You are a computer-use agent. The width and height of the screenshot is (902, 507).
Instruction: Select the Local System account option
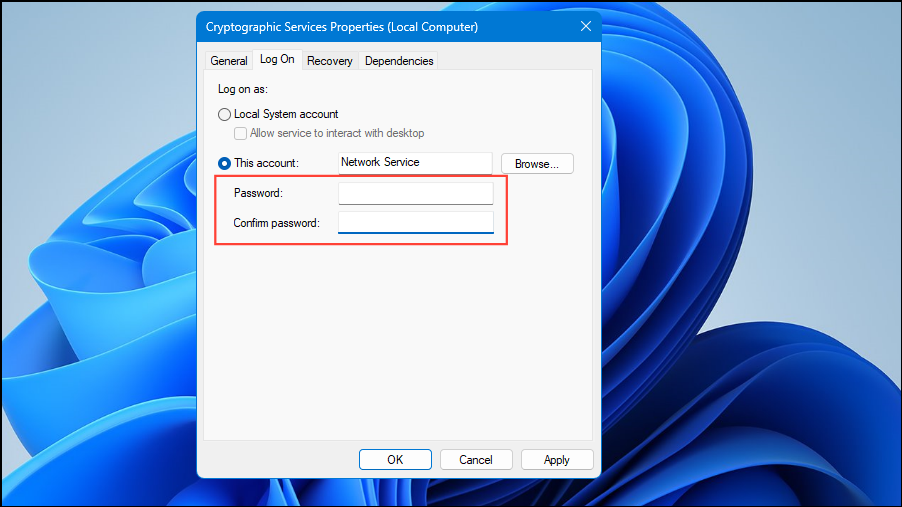pyautogui.click(x=224, y=115)
